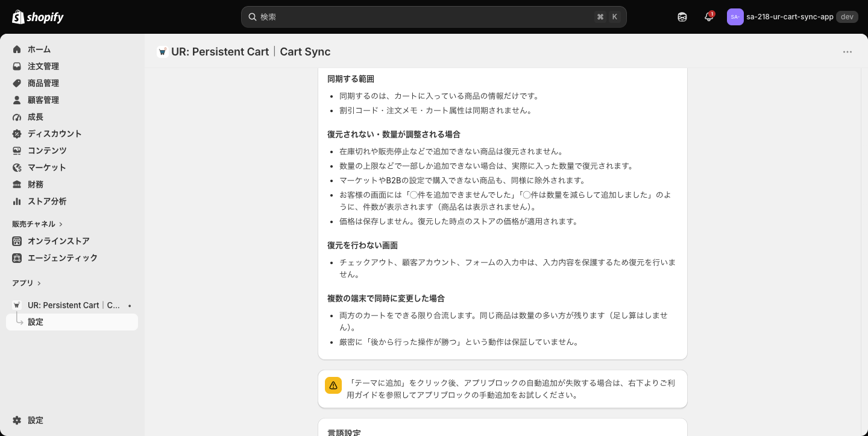Viewport: 868px width, 436px height.
Task: Click the 検索 search field
Action: click(433, 17)
